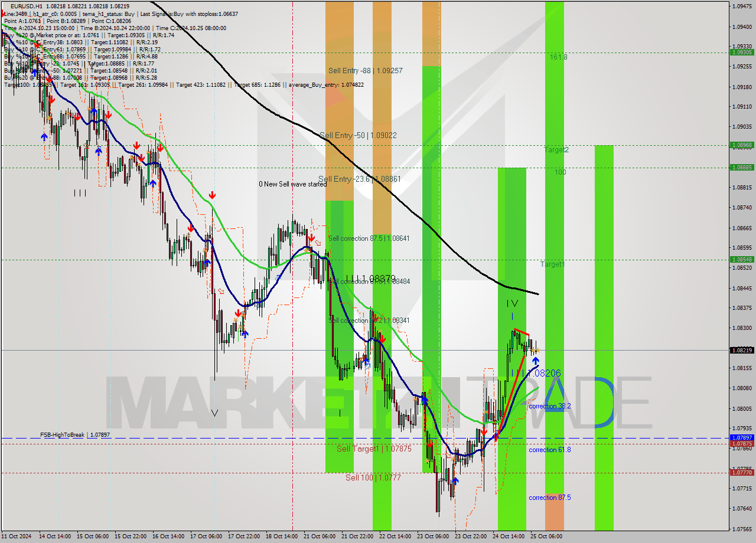756x543 pixels.
Task: Select the 'Sell Entry -50 | 1.09022' label
Action: coord(358,135)
